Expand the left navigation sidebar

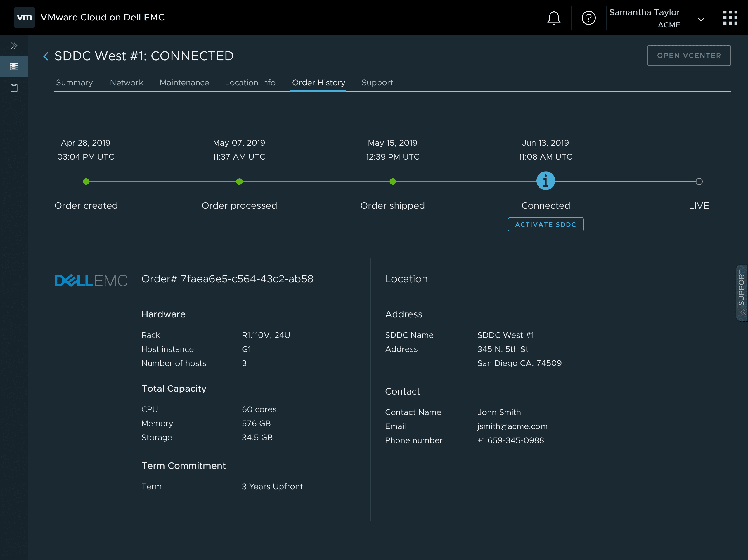click(14, 46)
